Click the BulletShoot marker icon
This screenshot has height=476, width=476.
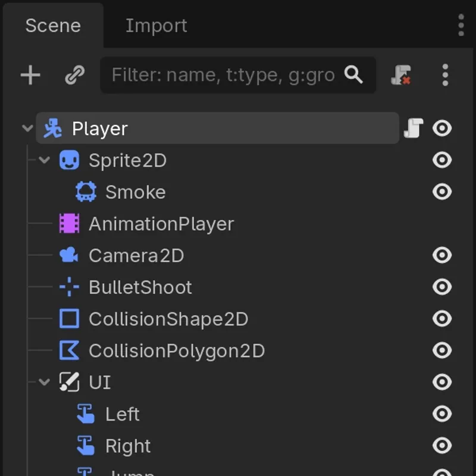tap(70, 287)
